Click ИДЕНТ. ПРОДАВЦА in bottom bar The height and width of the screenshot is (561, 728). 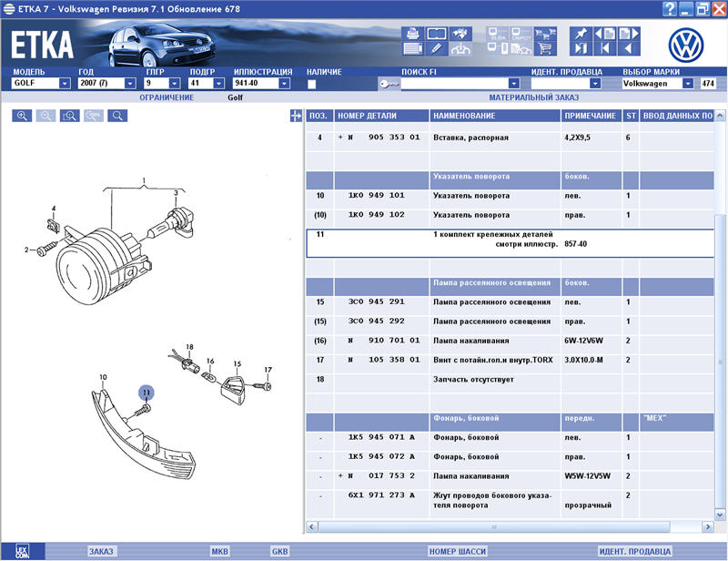(634, 551)
